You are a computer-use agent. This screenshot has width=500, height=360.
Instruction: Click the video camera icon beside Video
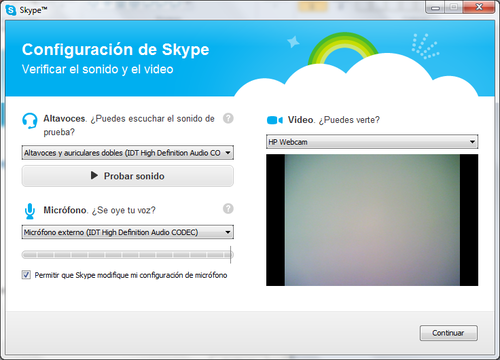click(275, 120)
